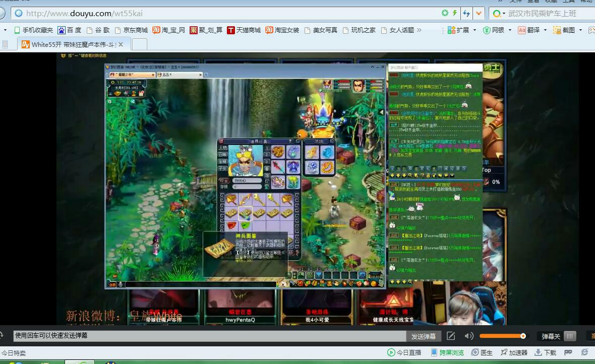Image resolution: width=595 pixels, height=364 pixels.
Task: Expand the 翻译 translate dropdown
Action: coord(545,30)
